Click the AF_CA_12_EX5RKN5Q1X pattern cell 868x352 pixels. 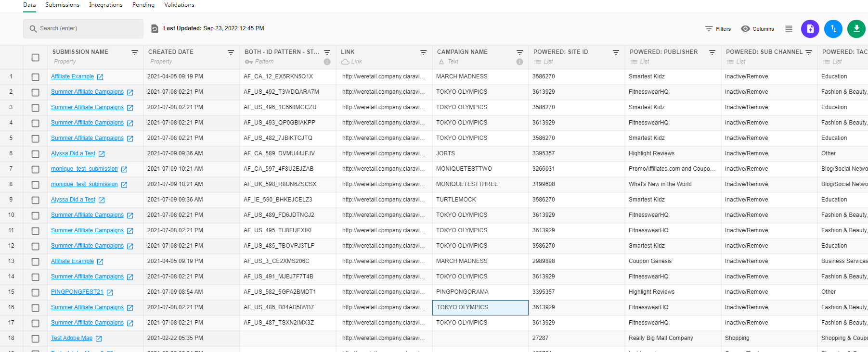pyautogui.click(x=288, y=77)
